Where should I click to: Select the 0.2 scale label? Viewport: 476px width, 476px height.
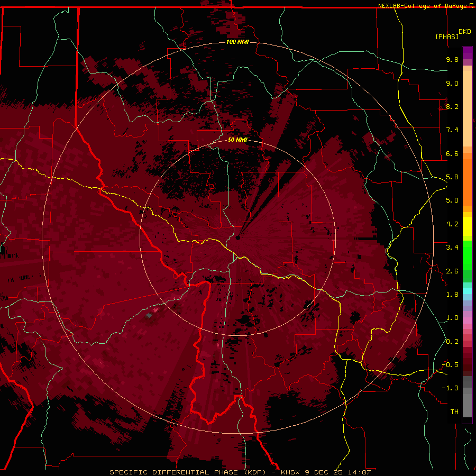click(x=452, y=342)
